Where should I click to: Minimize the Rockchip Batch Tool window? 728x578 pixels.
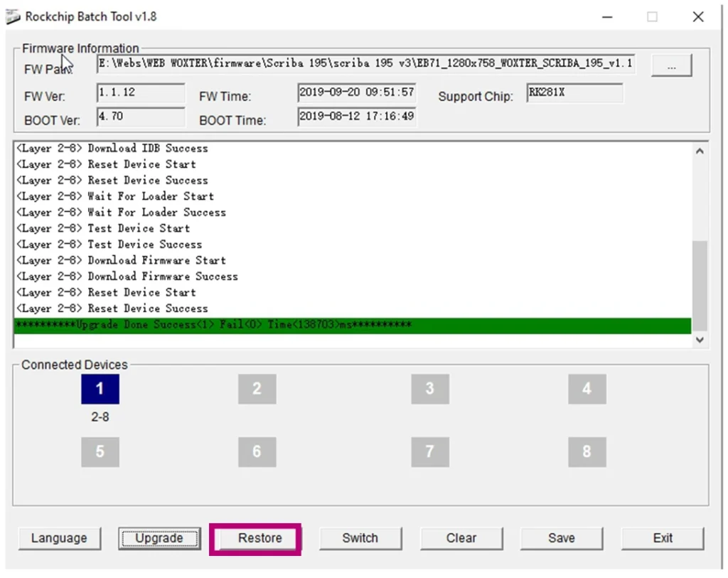point(607,17)
